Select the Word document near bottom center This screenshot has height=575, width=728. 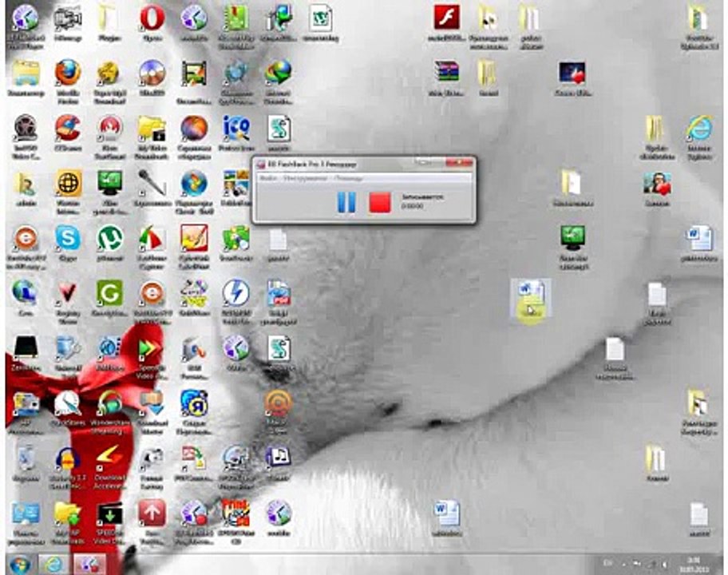tap(447, 514)
